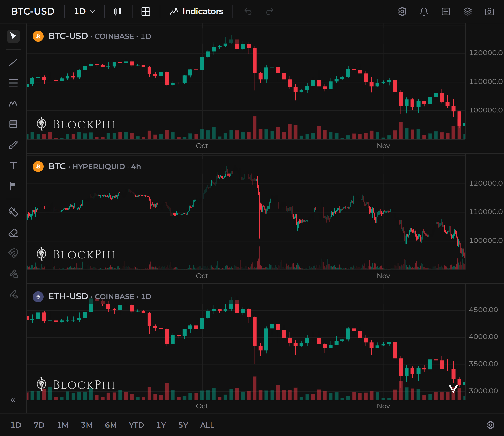
Task: Select the 7D time range
Action: tap(39, 425)
